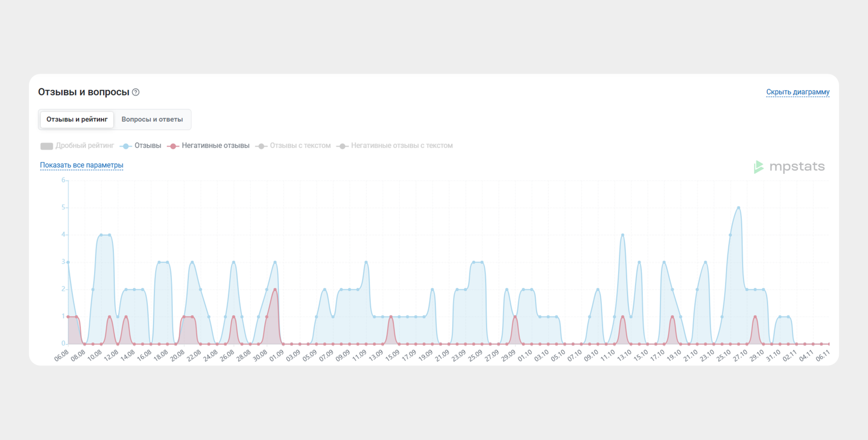Click the peak data point at value 5

738,208
